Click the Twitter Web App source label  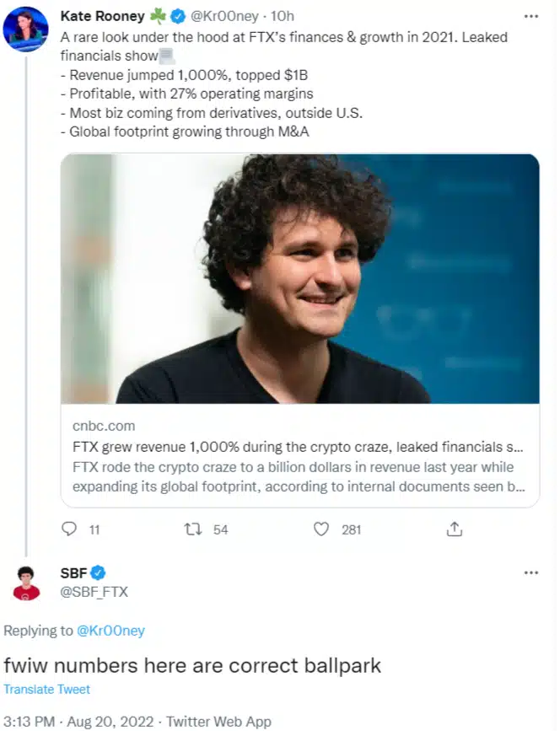coord(218,722)
